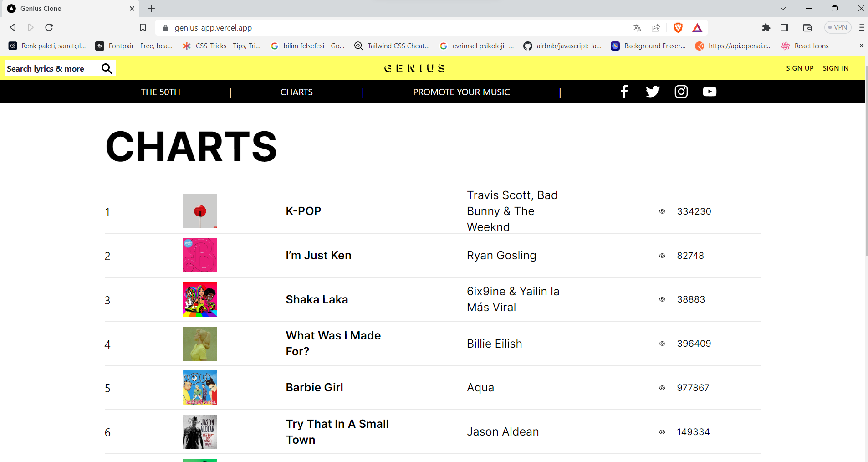Click I'm Just Ken pink cover thumbnail
868x462 pixels.
pos(200,256)
